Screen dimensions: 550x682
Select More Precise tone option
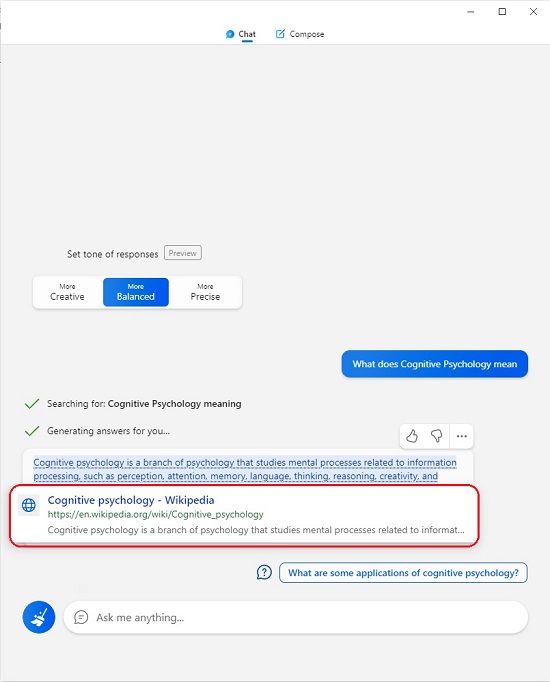pyautogui.click(x=205, y=292)
